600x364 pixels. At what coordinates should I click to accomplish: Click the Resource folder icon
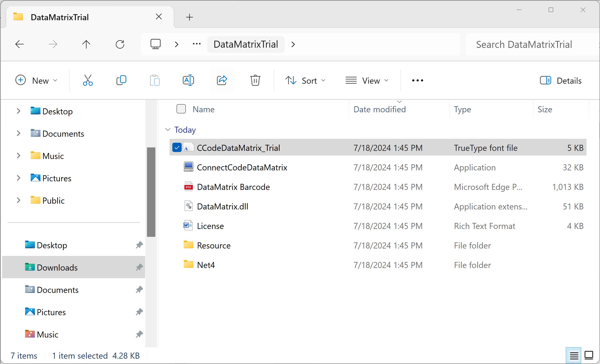[x=188, y=245]
